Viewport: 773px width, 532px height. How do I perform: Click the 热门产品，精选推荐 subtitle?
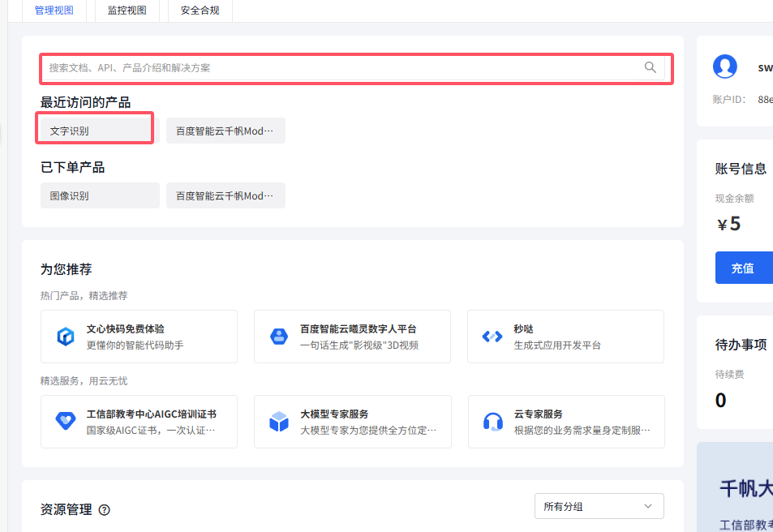click(x=84, y=296)
